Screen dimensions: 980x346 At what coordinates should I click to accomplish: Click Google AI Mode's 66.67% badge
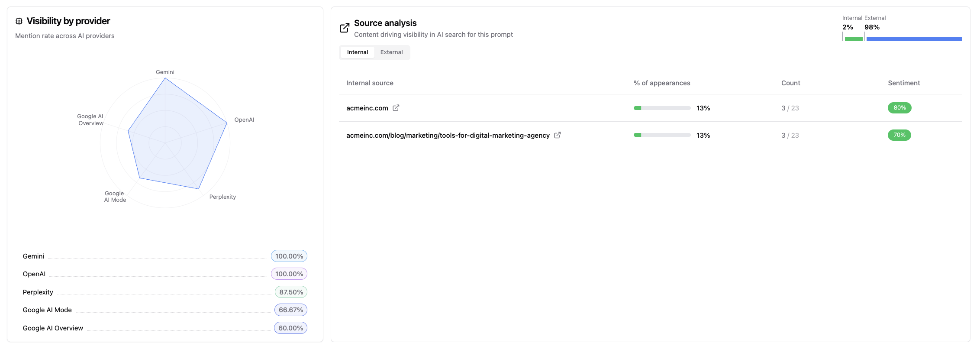click(x=291, y=310)
